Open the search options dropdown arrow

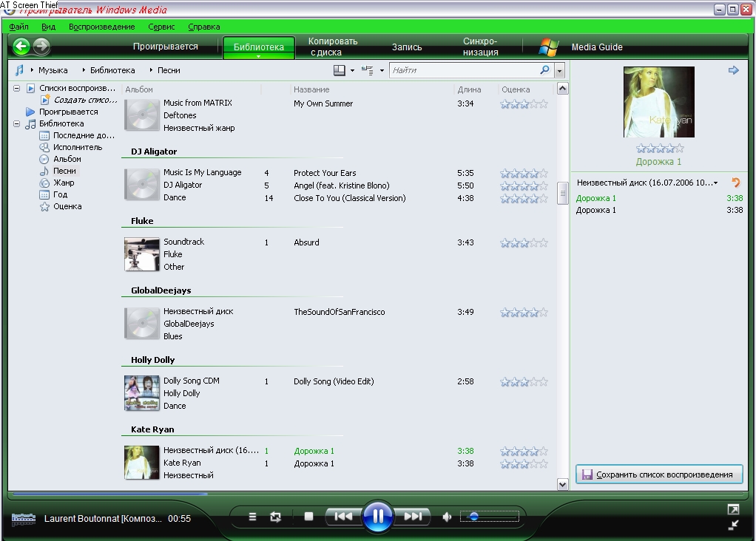(559, 71)
